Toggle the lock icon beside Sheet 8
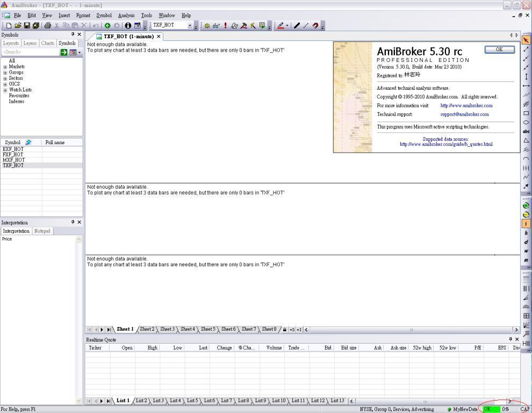 pos(285,330)
